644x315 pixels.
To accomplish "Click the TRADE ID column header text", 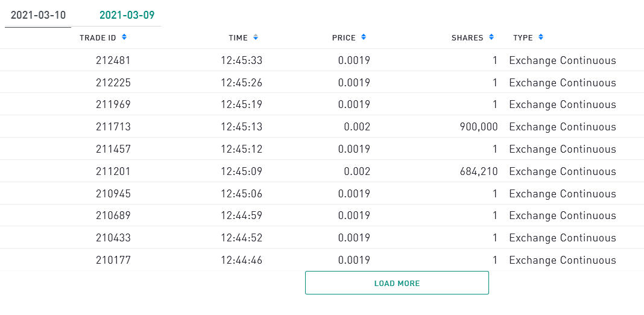I will tap(98, 37).
